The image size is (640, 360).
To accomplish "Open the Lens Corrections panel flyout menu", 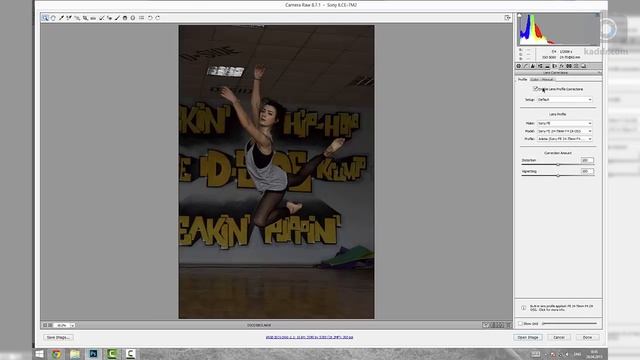I will 599,73.
